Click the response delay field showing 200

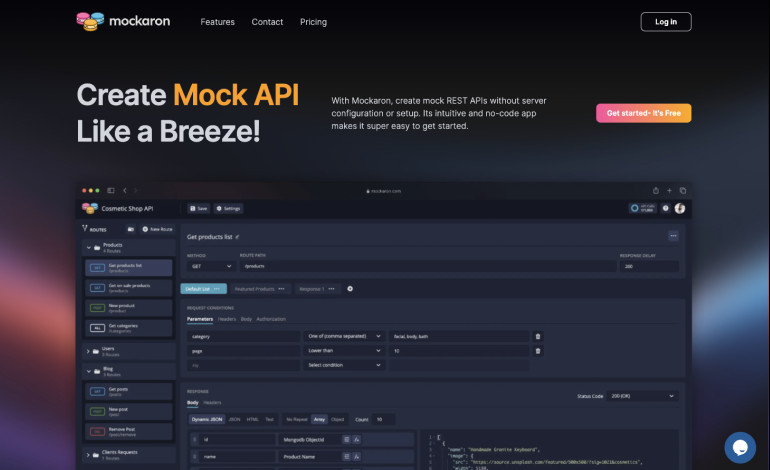649,266
